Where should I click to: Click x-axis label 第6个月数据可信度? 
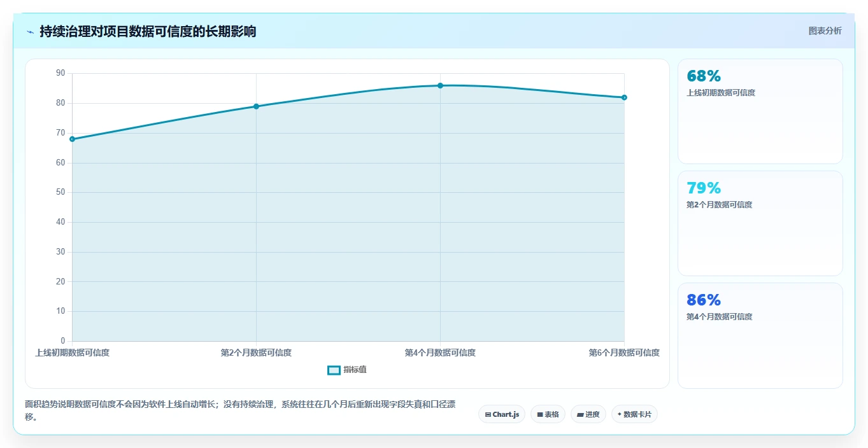tap(624, 353)
